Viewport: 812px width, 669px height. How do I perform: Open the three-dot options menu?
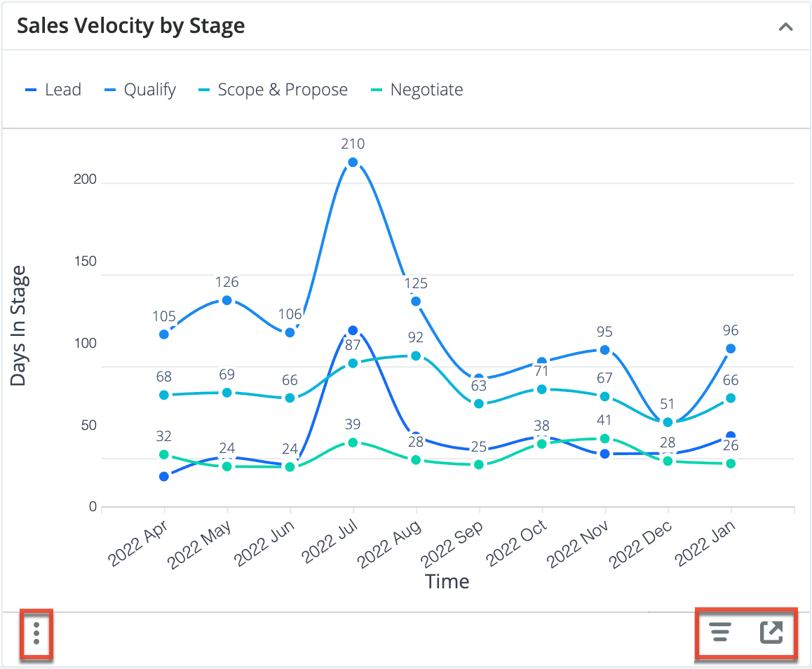tap(36, 633)
